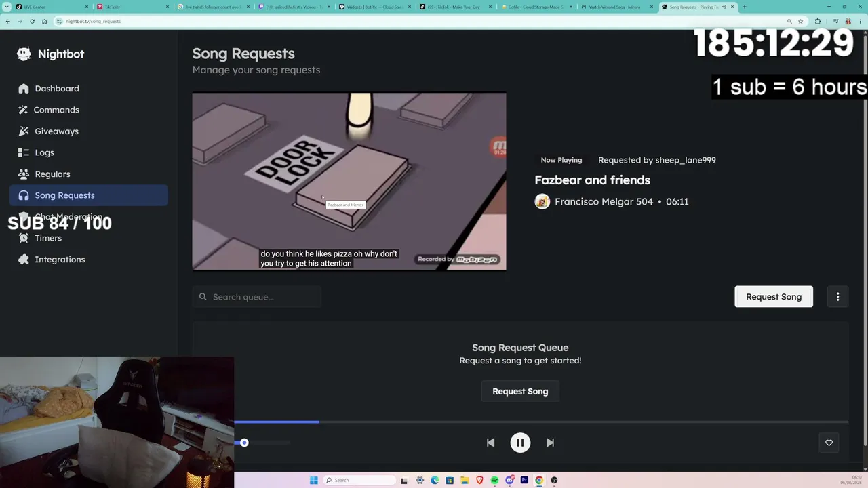This screenshot has width=868, height=488.
Task: Open Premiere Pro from the taskbar
Action: (524, 480)
